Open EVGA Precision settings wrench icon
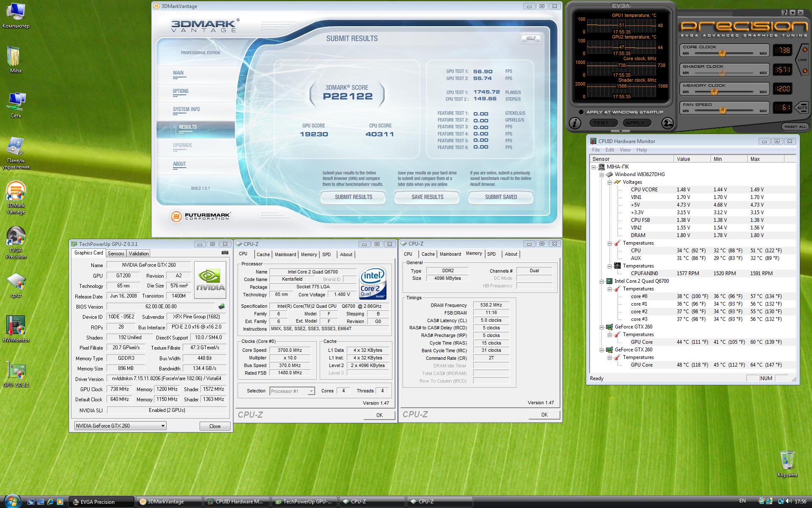Image resolution: width=812 pixels, height=508 pixels. tap(667, 123)
